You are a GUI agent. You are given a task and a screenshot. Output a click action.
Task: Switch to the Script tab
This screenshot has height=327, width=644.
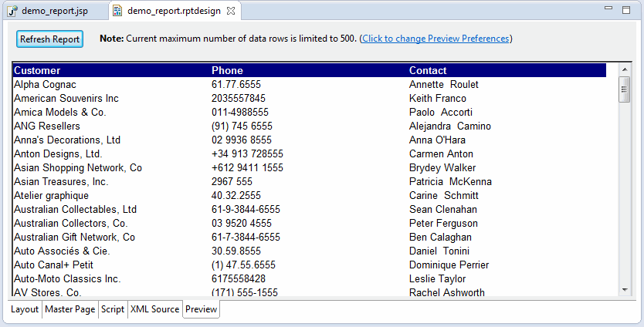pyautogui.click(x=113, y=309)
